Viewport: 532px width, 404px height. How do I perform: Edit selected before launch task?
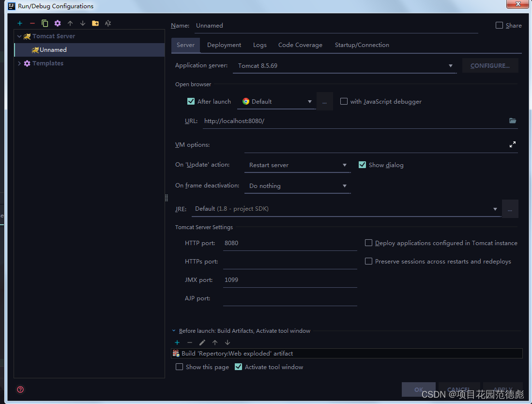tap(202, 342)
